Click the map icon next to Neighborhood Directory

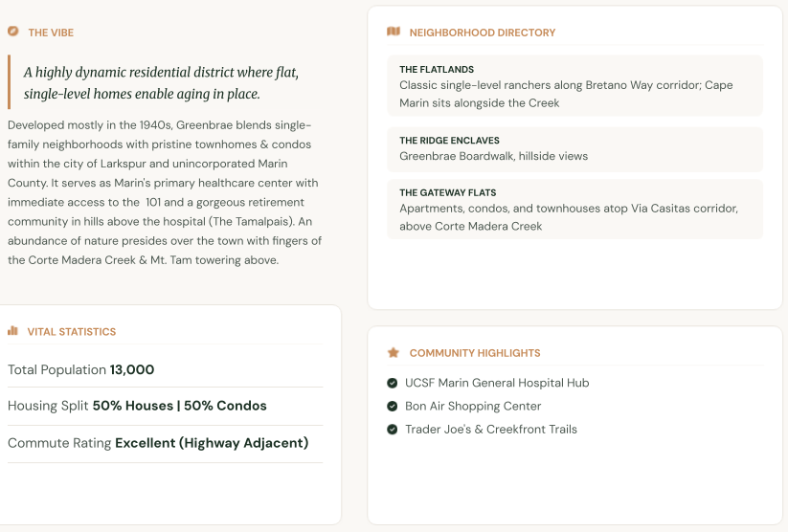pos(394,32)
